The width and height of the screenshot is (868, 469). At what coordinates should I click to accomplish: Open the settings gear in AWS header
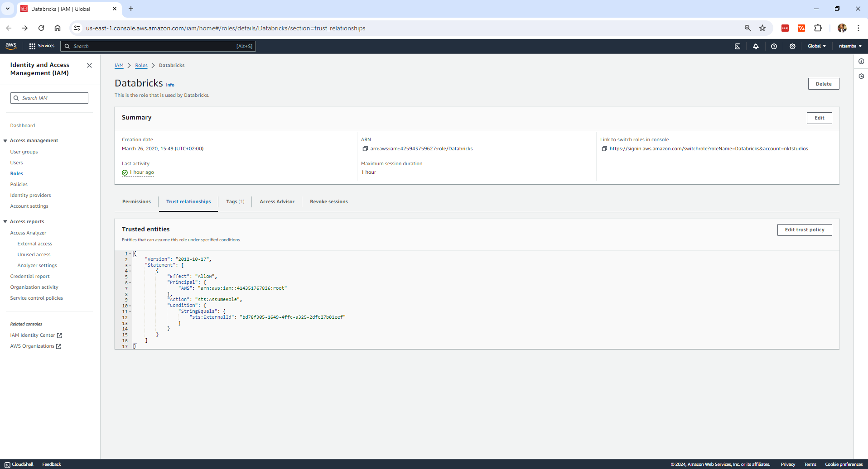(792, 46)
